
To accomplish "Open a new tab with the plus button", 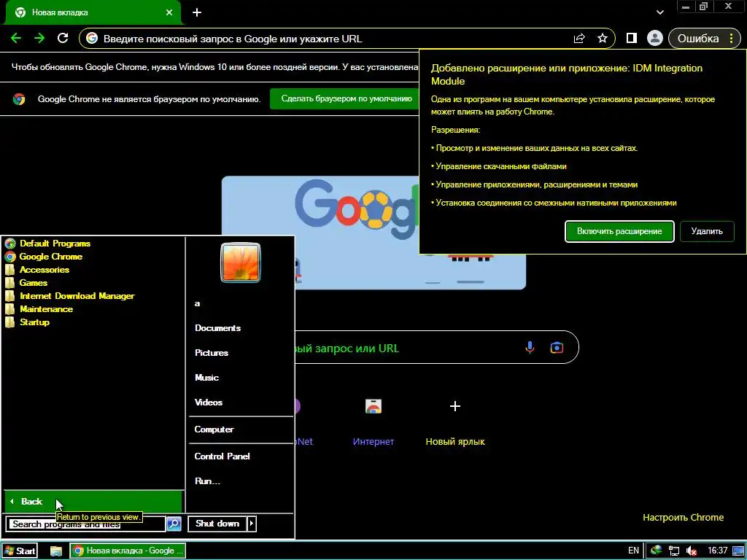I will (197, 12).
